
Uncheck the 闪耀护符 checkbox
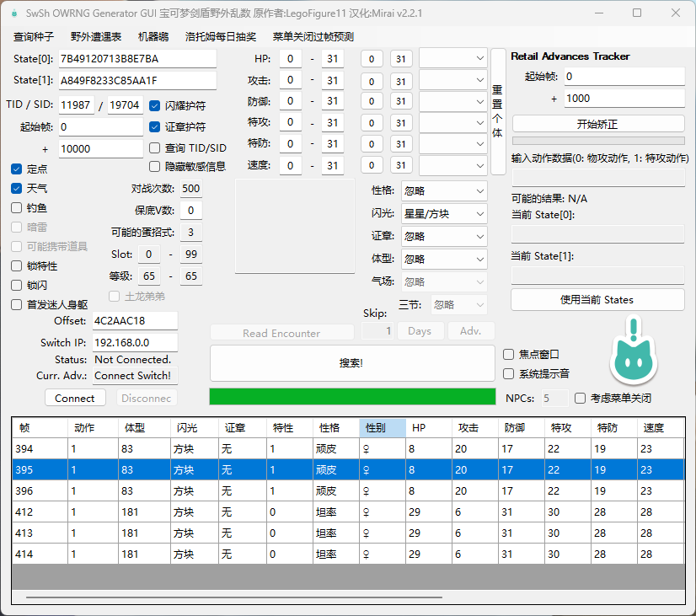155,106
